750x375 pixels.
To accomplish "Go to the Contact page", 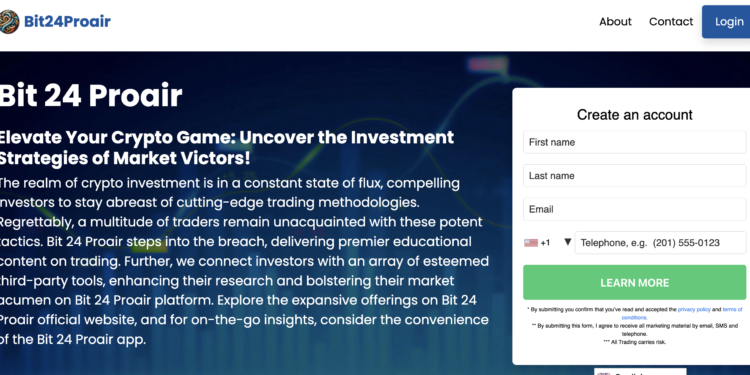I will (x=671, y=22).
